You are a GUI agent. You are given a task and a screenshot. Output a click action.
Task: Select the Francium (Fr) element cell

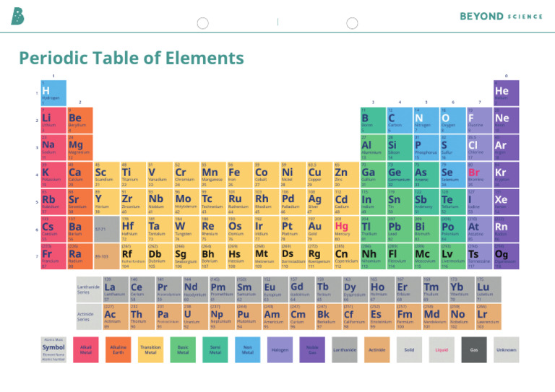(x=53, y=256)
